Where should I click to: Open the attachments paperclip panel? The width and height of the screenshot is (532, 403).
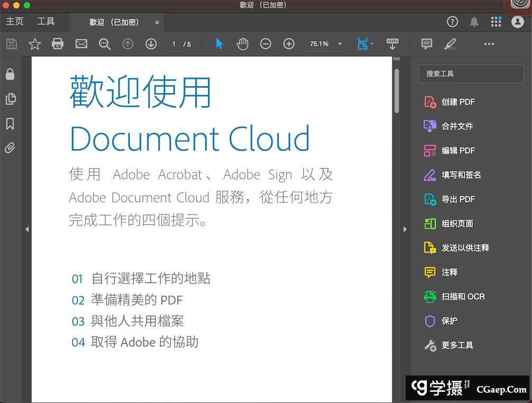click(x=10, y=148)
